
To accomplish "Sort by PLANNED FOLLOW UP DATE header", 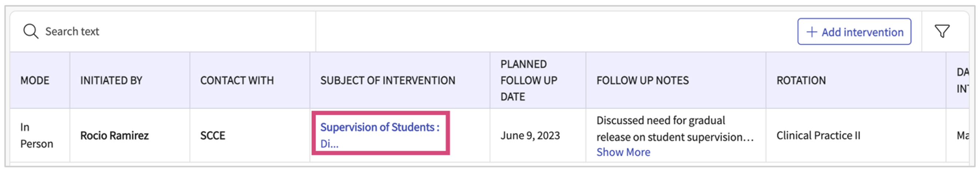I will [529, 80].
